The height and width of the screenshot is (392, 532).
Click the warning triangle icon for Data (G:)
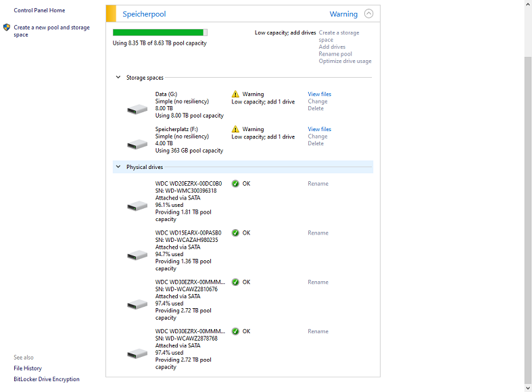235,94
